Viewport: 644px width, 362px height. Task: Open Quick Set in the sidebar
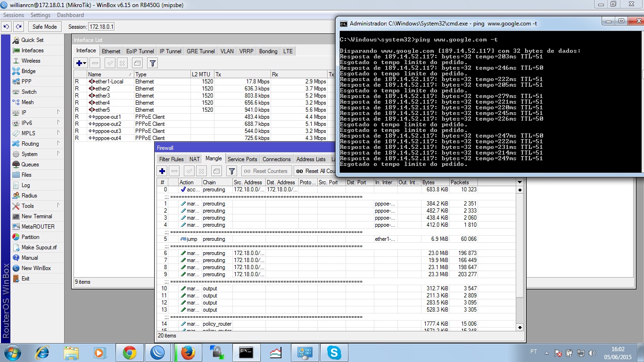(32, 40)
